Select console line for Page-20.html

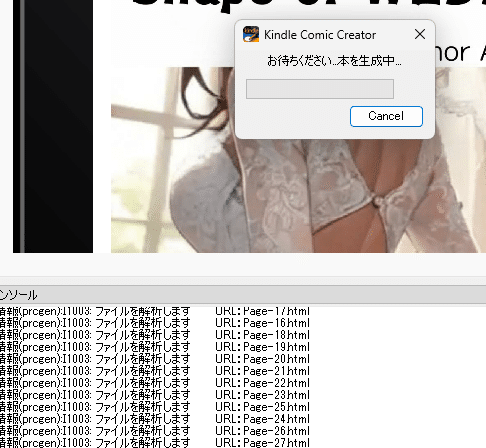click(x=155, y=359)
